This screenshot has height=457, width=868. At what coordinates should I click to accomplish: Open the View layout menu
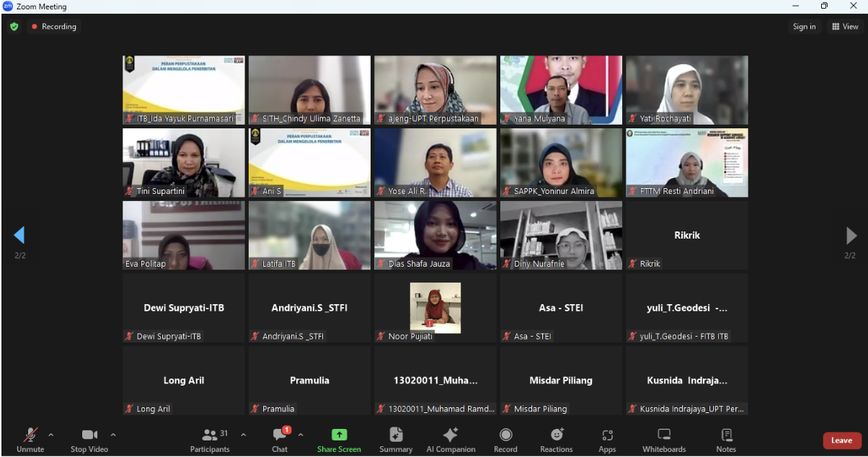pyautogui.click(x=845, y=27)
